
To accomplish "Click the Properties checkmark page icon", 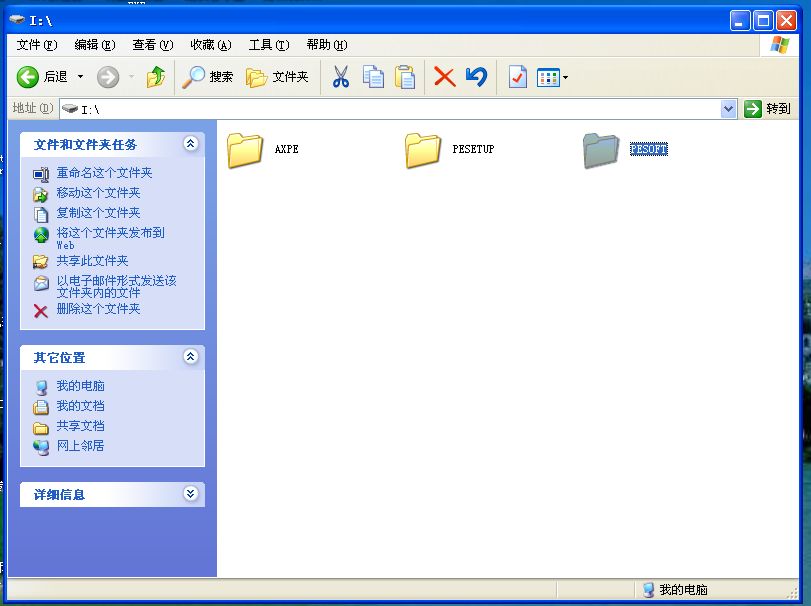I will click(518, 77).
